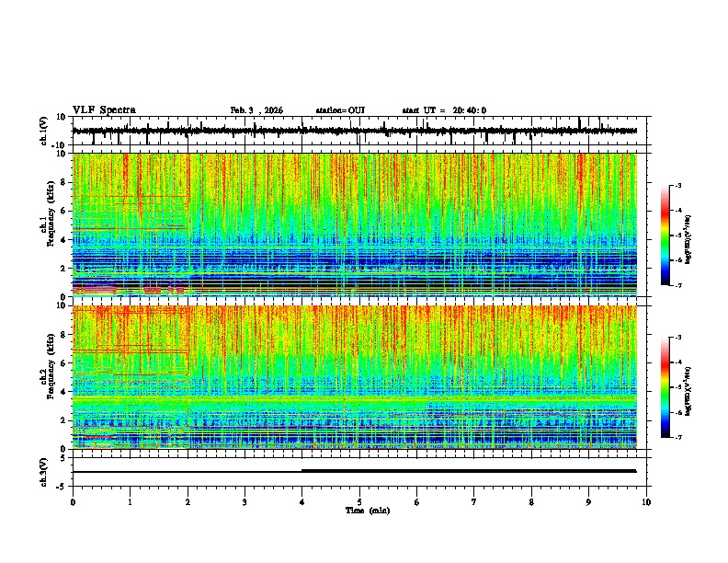Click the "ch.3(V)" axis label
The height and width of the screenshot is (563, 728).
[x=44, y=472]
